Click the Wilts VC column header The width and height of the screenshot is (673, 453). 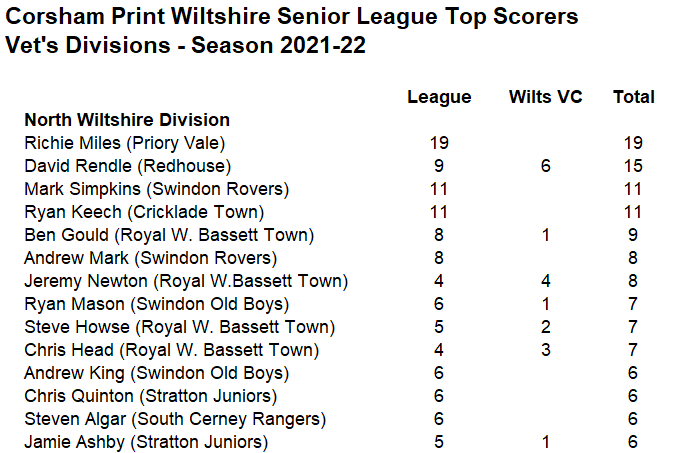(546, 97)
